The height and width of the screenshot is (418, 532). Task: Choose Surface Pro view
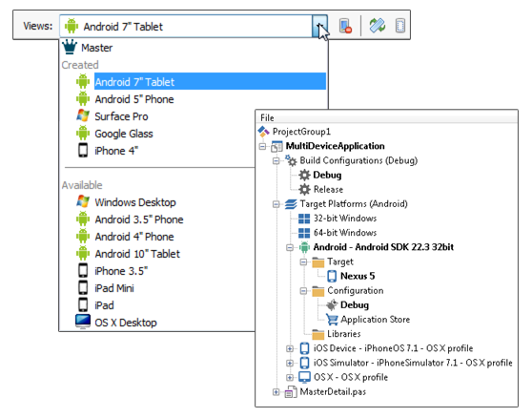(121, 116)
